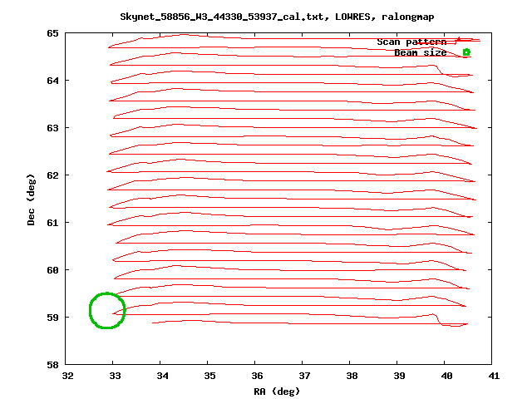
Task: Click the y-axis tick label 62
Action: point(52,175)
